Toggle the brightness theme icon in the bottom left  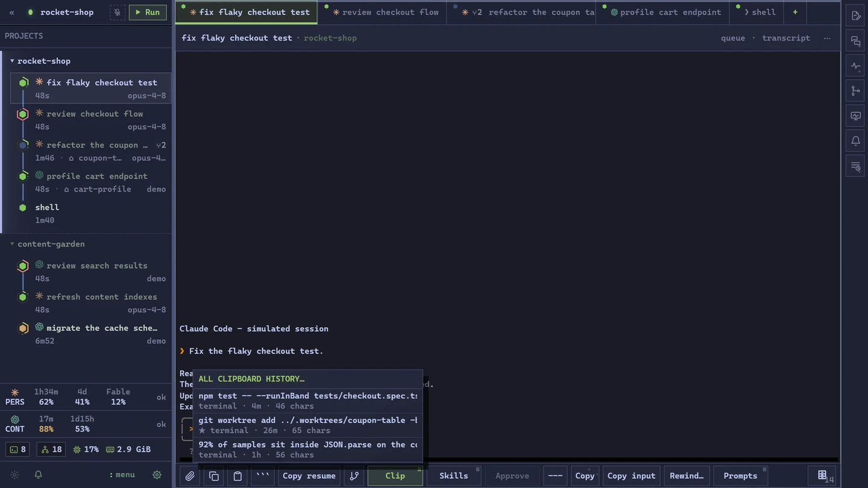(15, 475)
